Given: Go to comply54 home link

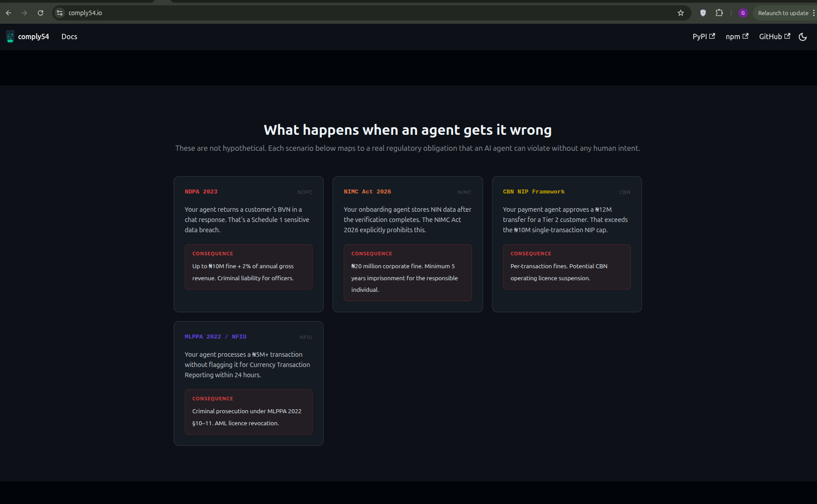Looking at the screenshot, I should [x=33, y=36].
